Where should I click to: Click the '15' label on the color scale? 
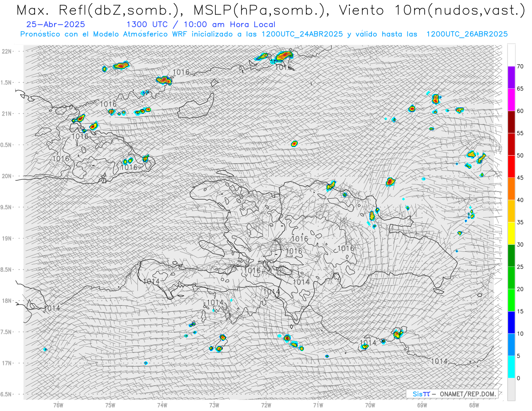[x=520, y=311]
